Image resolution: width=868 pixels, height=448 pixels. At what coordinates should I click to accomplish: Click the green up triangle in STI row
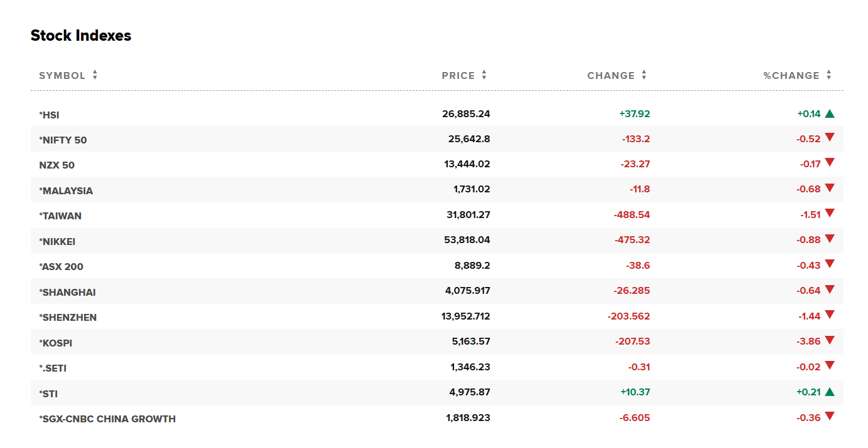tap(830, 392)
